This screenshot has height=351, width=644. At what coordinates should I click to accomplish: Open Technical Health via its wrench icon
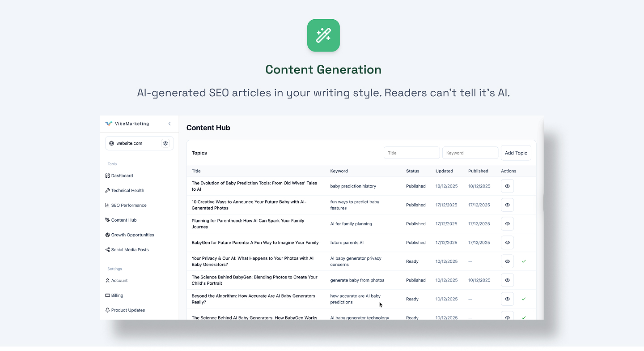point(107,190)
